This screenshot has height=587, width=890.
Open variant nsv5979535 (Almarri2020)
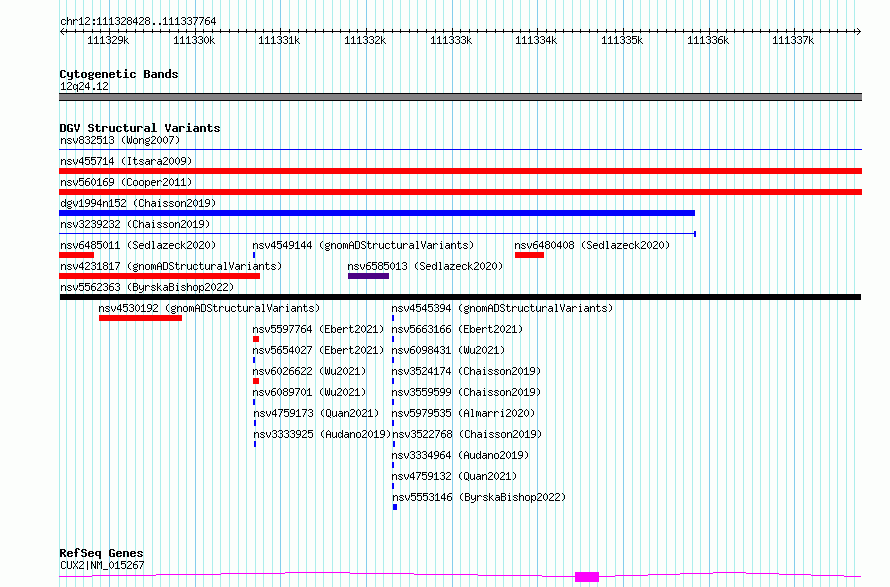click(463, 413)
